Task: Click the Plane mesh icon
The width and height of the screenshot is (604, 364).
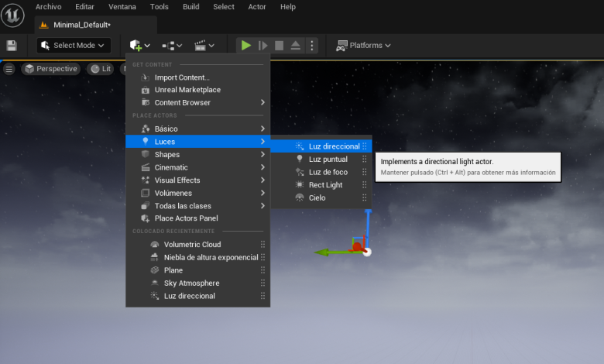Action: (x=154, y=270)
